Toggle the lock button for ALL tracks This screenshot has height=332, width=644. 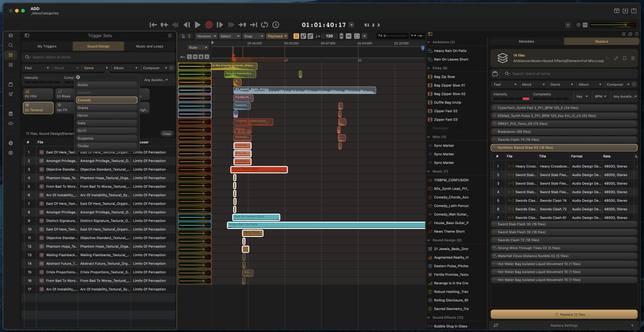pos(201,57)
